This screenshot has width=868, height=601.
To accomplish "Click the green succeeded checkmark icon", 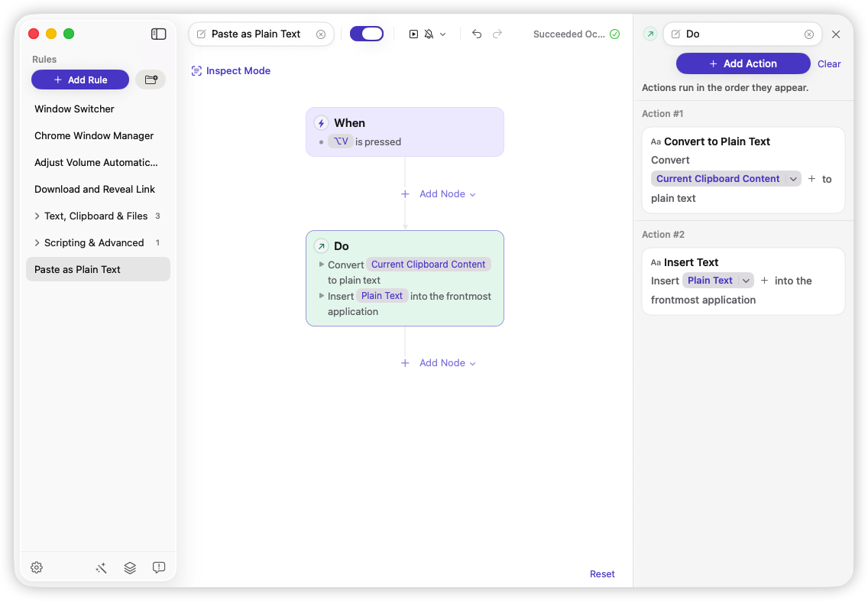I will (614, 34).
